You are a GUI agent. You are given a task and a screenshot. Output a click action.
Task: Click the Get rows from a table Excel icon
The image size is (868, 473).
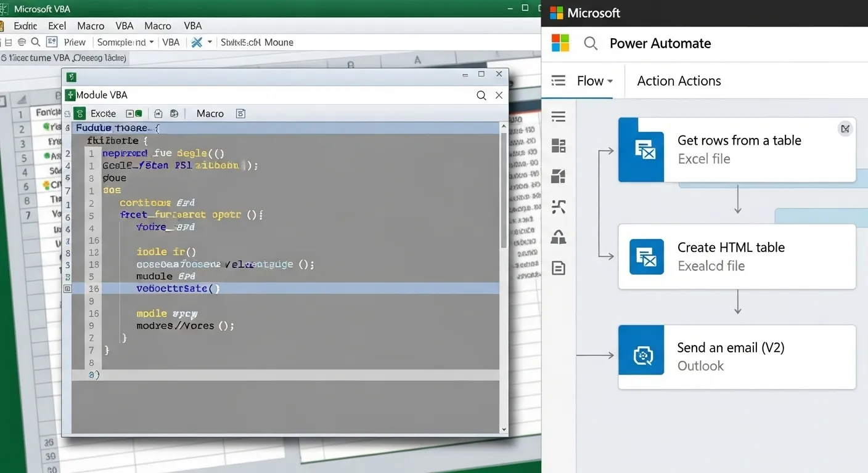tap(642, 150)
